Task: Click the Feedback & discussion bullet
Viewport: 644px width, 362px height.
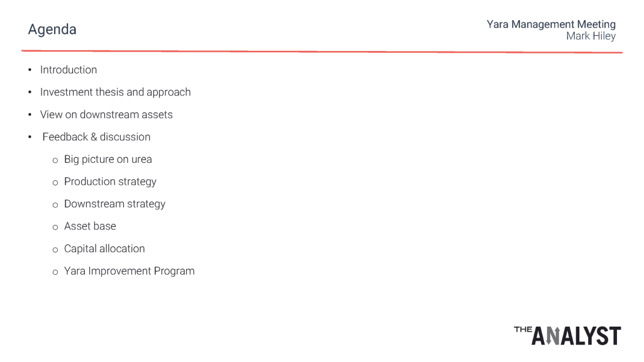Action: tap(96, 136)
